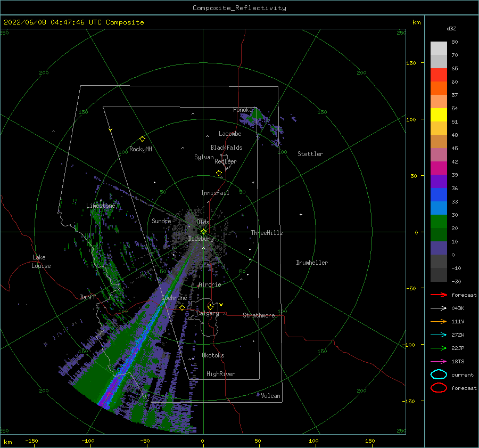Pick the 65 dBZ red swatch
479x448 pixels.
[439, 75]
